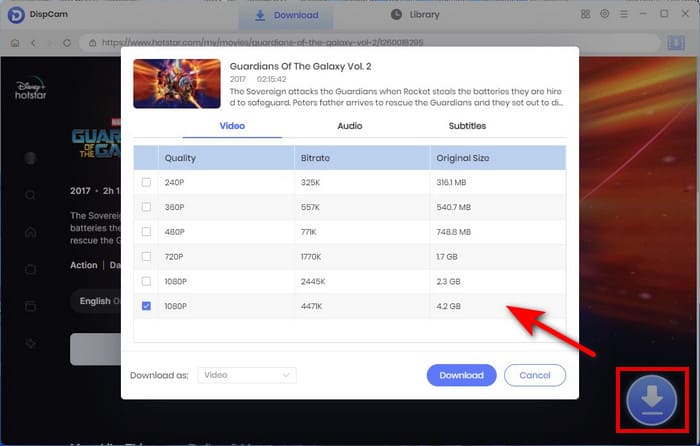Click the grid apps icon in title bar
The image size is (700, 446).
585,14
